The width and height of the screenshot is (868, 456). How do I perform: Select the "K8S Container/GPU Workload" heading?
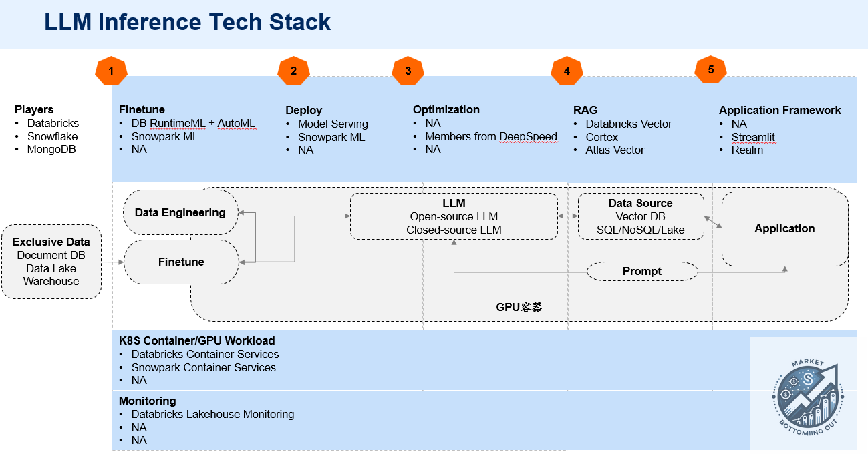[x=196, y=341]
